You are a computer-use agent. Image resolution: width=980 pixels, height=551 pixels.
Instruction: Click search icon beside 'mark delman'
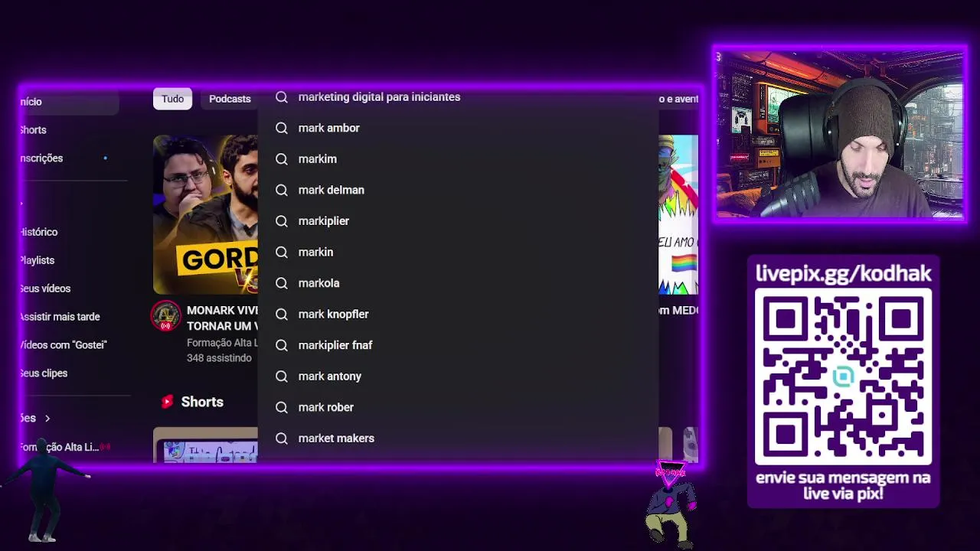click(x=282, y=190)
